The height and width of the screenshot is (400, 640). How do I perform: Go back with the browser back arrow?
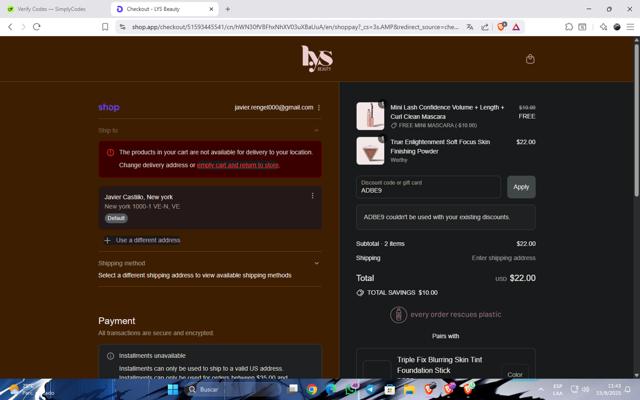coord(10,27)
